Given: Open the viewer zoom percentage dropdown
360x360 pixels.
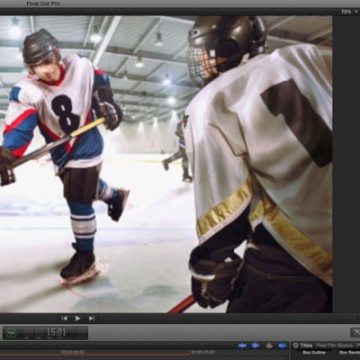Looking at the screenshot, I should tap(347, 12).
